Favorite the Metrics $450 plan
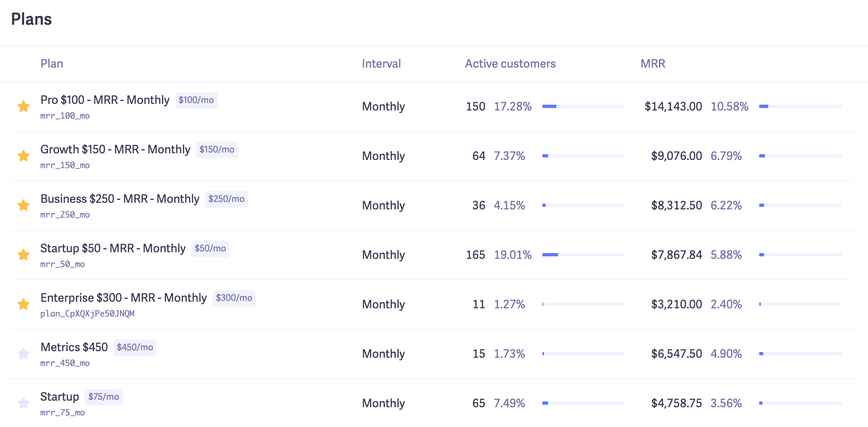The width and height of the screenshot is (868, 427). point(23,354)
